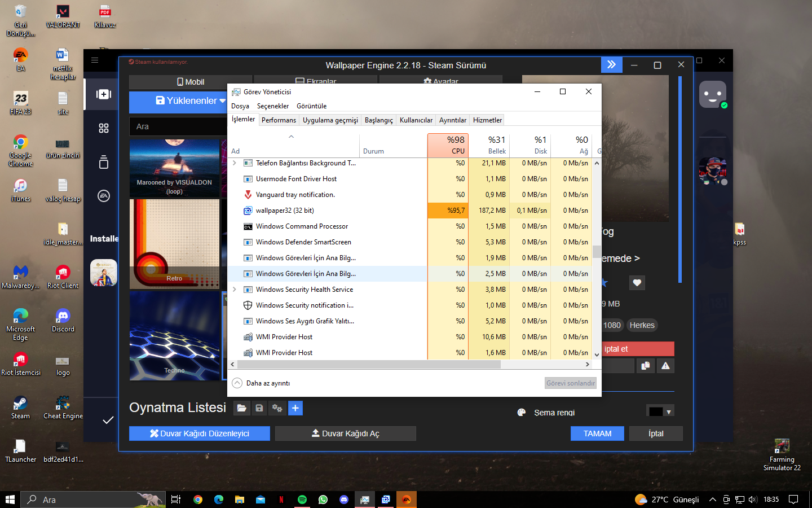Viewport: 812px width, 508px height.
Task: Collapse details with Daha az ayrıntı
Action: pyautogui.click(x=261, y=383)
